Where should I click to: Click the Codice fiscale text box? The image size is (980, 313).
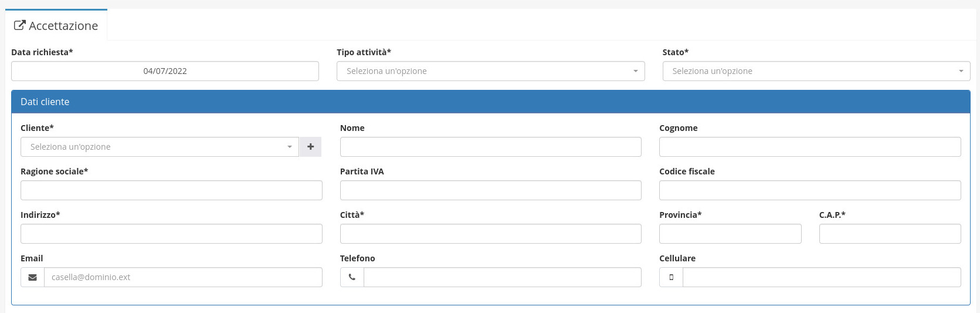[x=809, y=190]
